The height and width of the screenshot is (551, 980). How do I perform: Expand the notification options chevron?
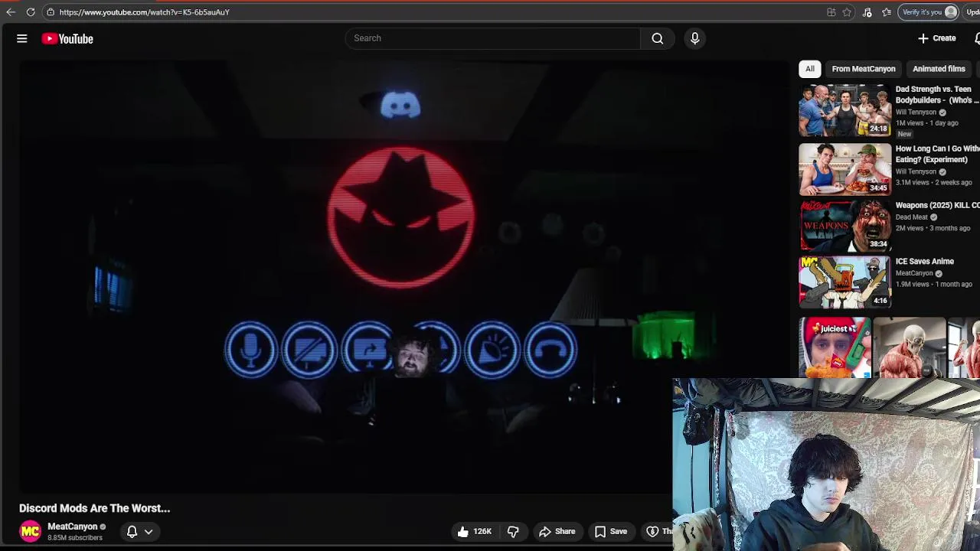click(149, 531)
